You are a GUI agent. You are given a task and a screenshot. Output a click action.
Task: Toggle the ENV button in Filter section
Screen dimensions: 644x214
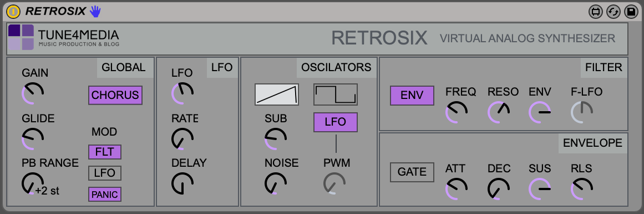tap(412, 96)
